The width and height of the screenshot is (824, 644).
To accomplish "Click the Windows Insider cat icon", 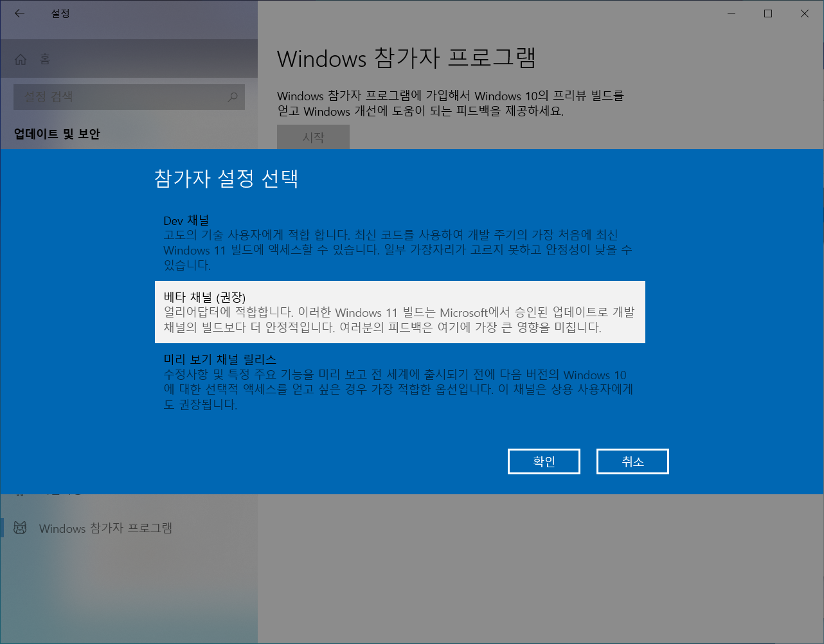I will coord(21,528).
